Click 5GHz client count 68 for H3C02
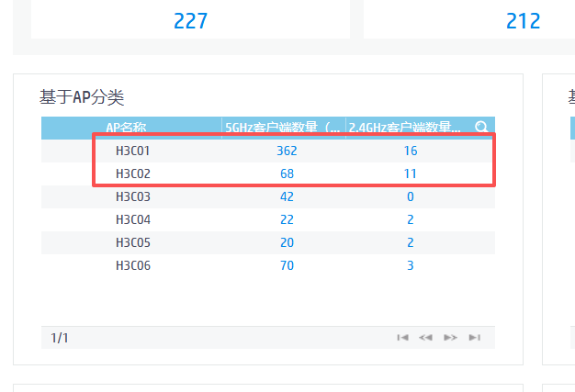575x392 pixels. (287, 174)
